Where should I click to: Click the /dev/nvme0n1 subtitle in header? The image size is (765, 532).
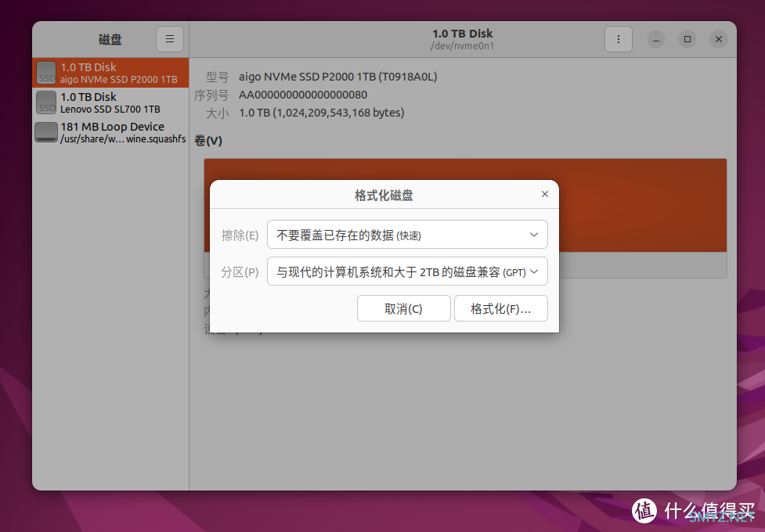pos(462,46)
